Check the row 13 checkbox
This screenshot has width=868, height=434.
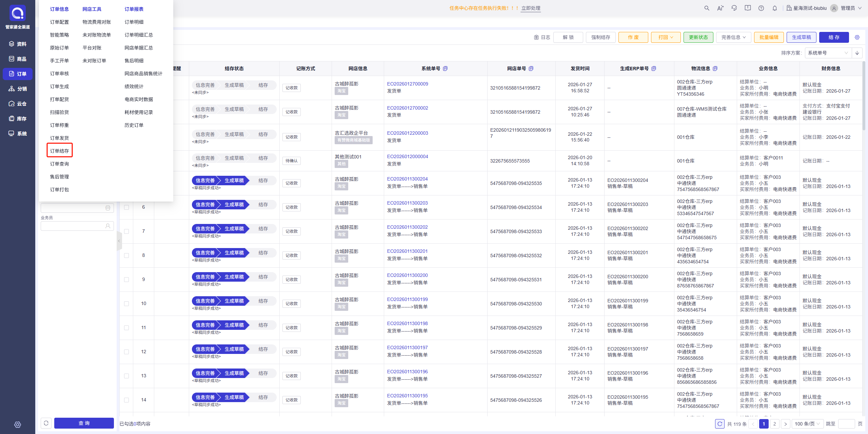click(126, 376)
